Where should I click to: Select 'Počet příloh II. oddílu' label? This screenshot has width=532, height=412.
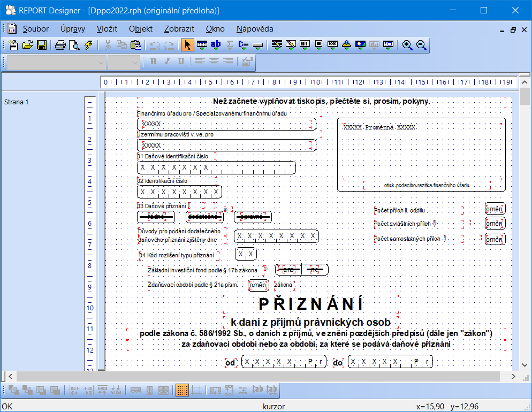[x=399, y=210]
